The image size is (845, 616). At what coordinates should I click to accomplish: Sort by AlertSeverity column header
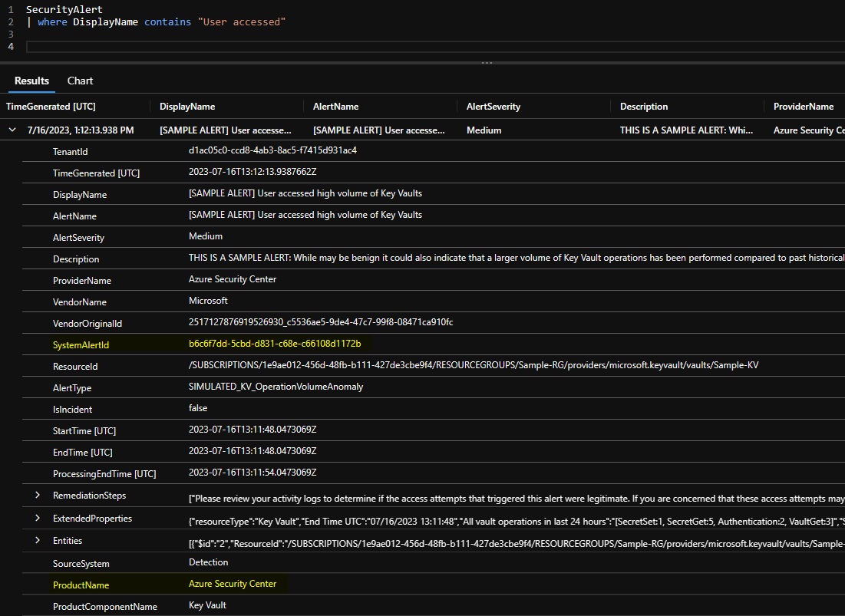[x=493, y=107]
